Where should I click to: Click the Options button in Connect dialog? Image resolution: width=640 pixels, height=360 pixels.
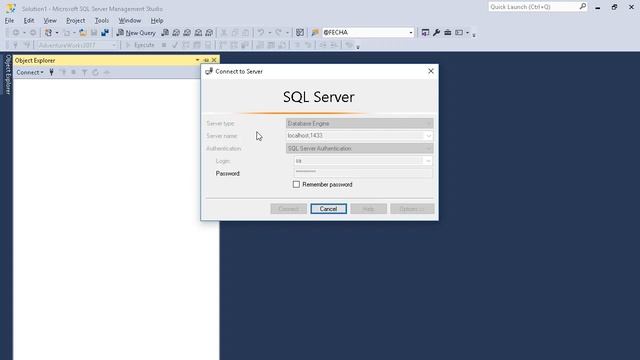412,209
